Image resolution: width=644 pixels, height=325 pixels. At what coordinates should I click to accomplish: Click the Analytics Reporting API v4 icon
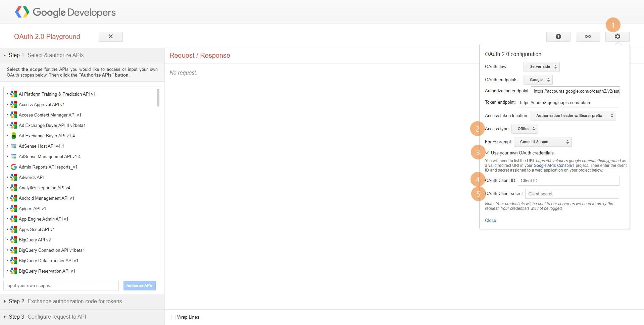(x=14, y=188)
